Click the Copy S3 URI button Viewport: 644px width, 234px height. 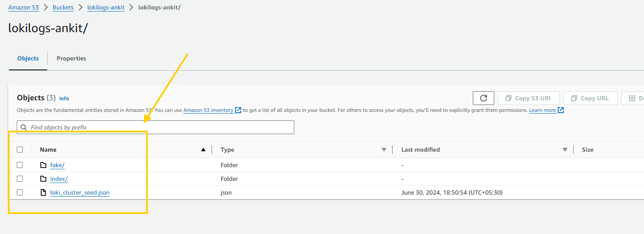(529, 98)
